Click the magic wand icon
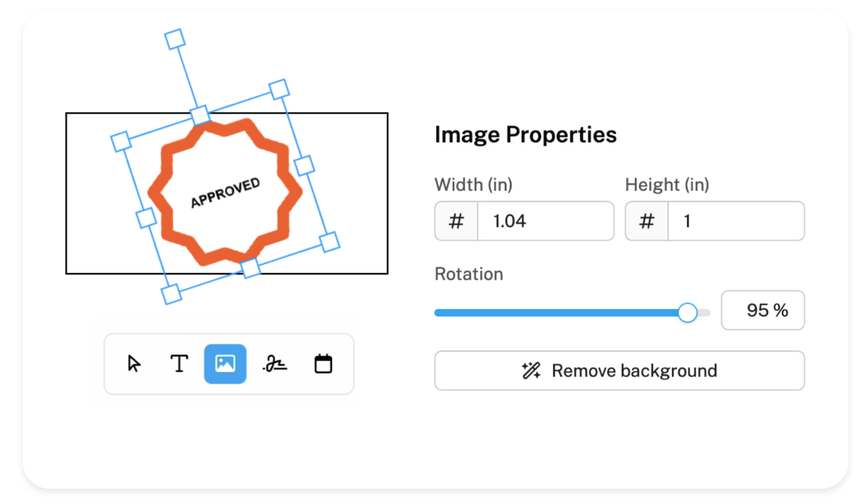 (531, 371)
